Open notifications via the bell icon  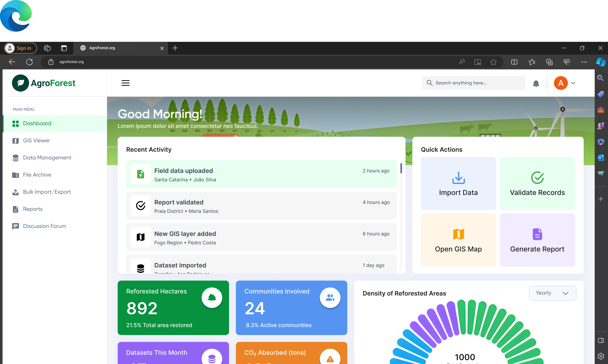click(536, 84)
